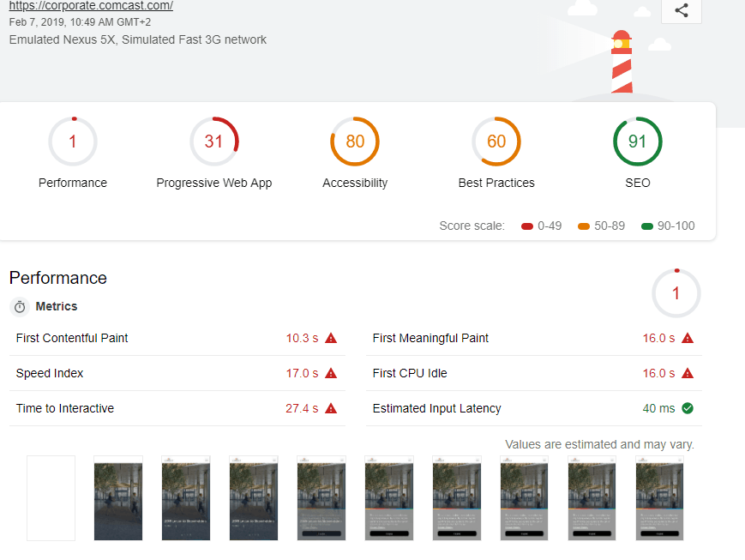
Task: Click the share icon button
Action: click(x=681, y=10)
